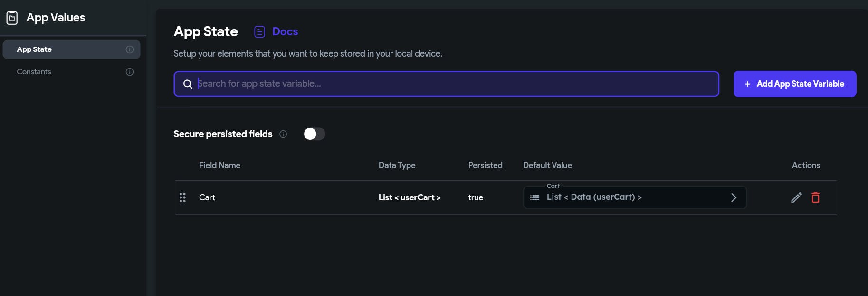Expand the Cart default value chevron
868x296 pixels.
pyautogui.click(x=734, y=197)
